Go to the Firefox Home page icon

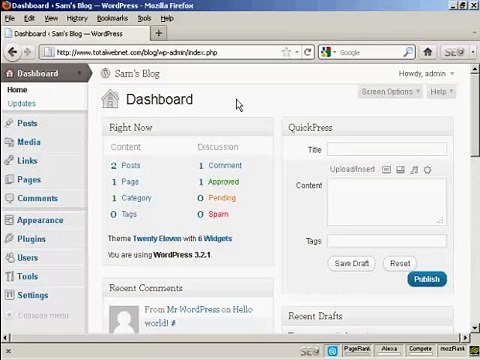tap(428, 52)
